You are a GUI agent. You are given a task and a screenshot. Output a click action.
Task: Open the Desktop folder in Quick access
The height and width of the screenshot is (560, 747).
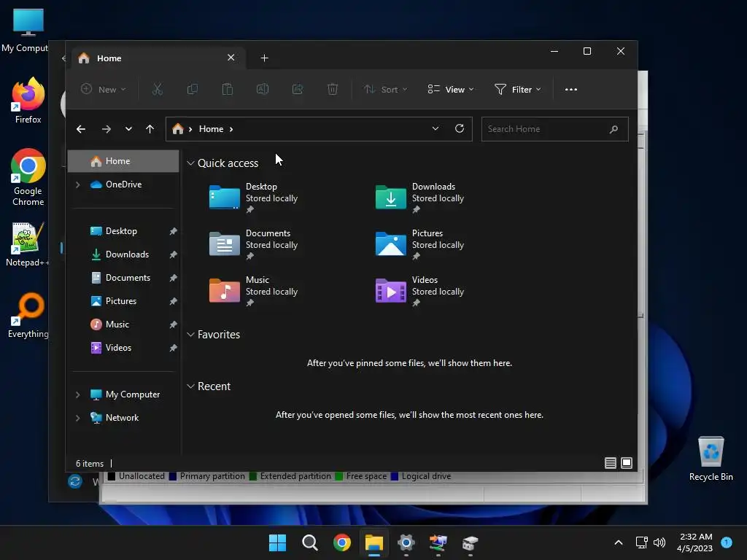253,198
